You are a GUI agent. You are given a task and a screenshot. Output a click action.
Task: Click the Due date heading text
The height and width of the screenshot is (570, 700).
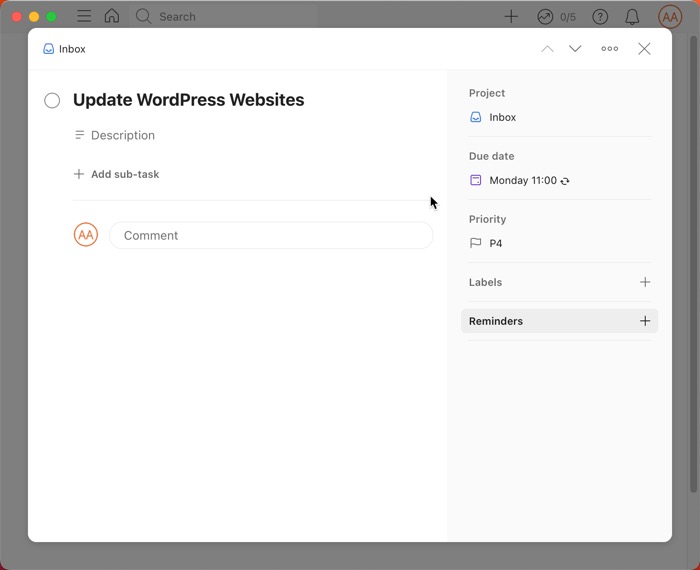(492, 156)
